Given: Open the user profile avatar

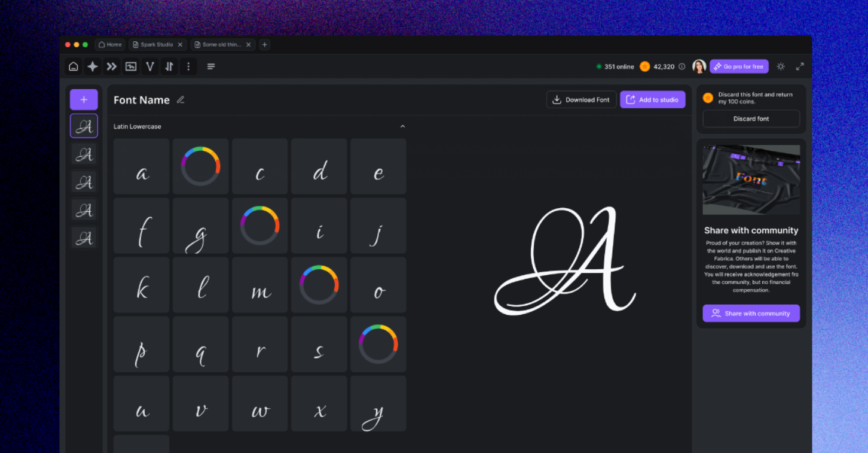Looking at the screenshot, I should 699,66.
